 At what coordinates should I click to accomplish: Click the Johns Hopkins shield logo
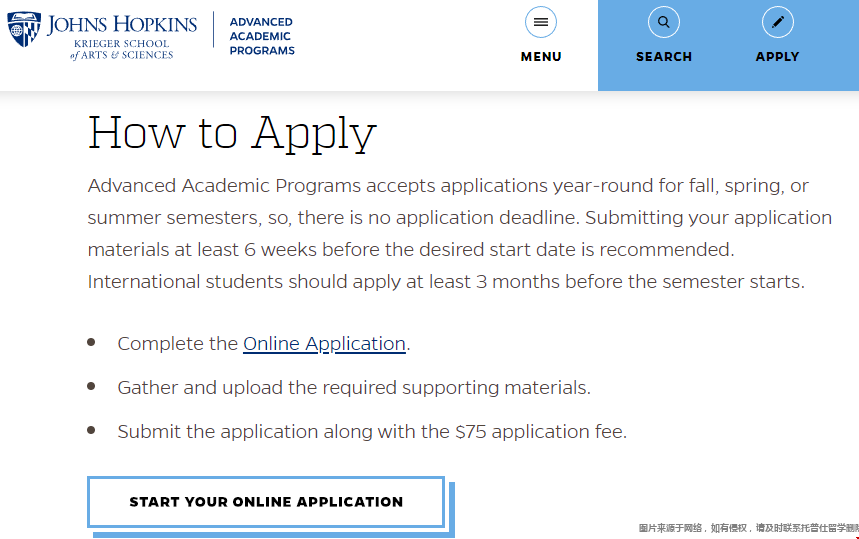[24, 29]
